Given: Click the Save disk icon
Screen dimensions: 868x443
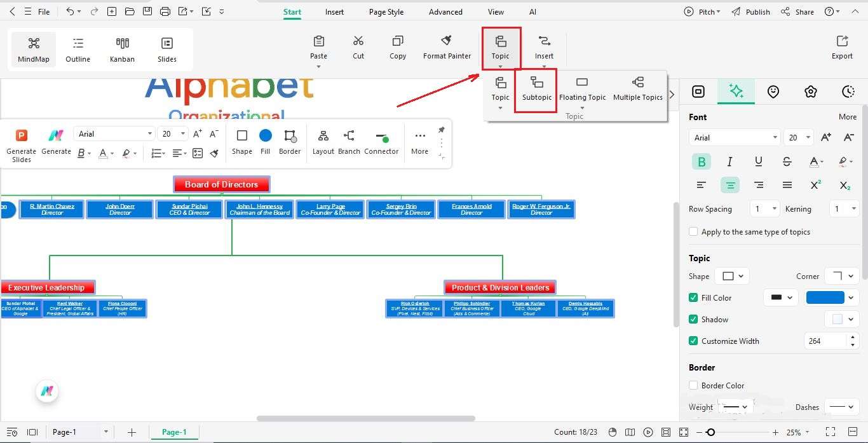Looking at the screenshot, I should click(147, 11).
